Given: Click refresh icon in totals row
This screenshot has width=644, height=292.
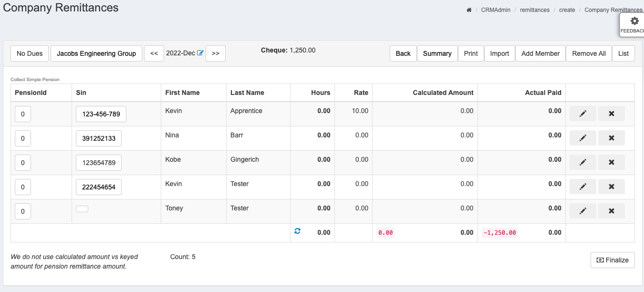Looking at the screenshot, I should click(x=297, y=231).
